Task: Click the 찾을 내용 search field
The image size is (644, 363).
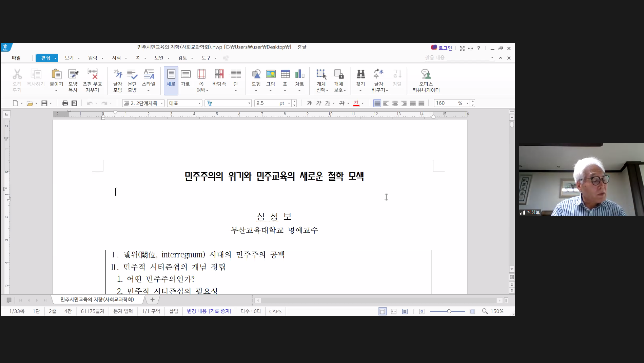Action: (457, 58)
